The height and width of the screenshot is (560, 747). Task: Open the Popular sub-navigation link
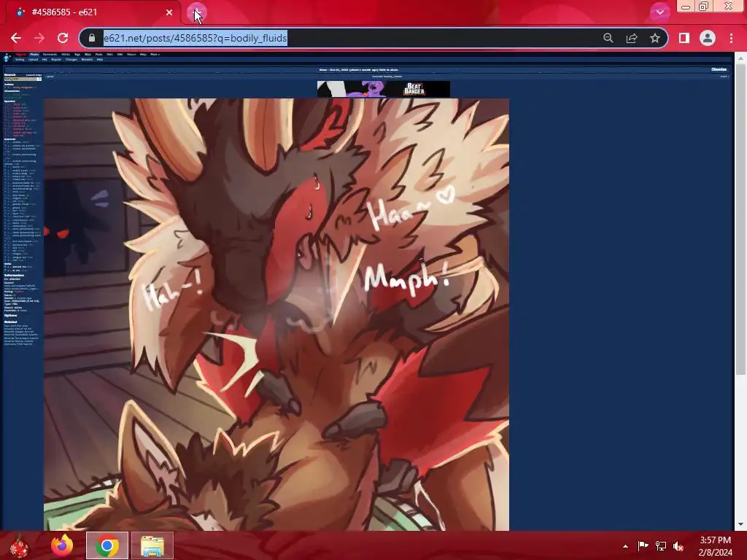56,60
